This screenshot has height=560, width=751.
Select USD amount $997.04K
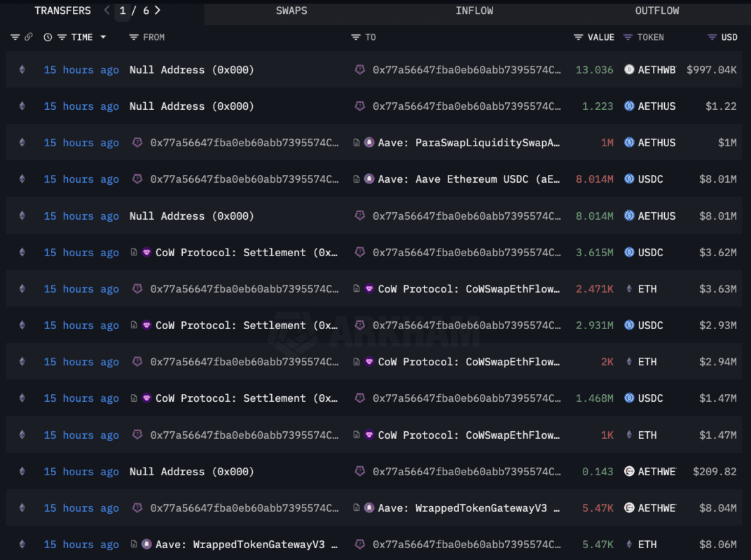711,70
